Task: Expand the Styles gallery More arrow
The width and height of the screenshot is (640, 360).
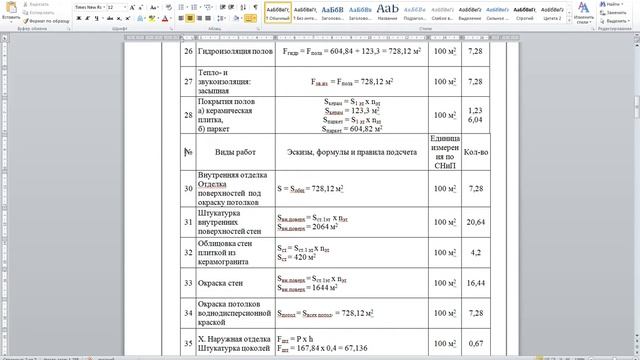Action: point(569,20)
